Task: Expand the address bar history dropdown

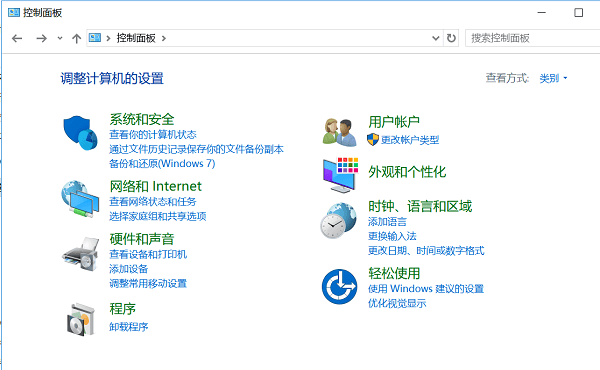Action: coord(435,38)
